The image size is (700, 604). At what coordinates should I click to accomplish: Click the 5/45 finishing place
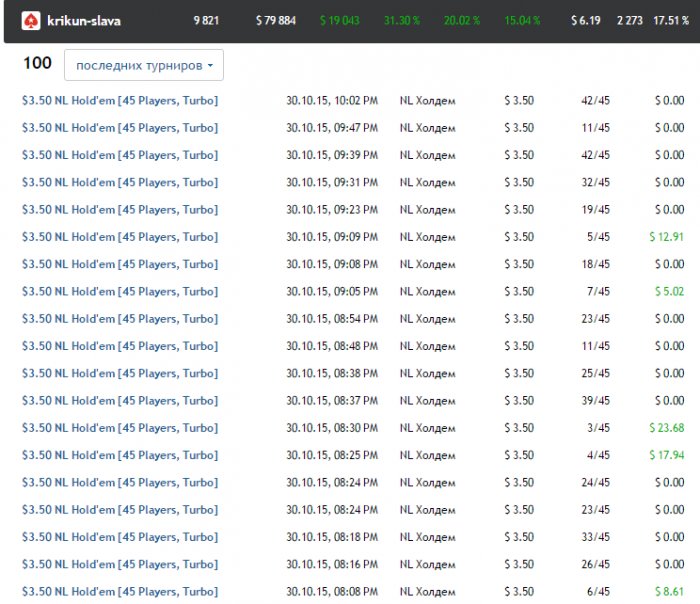pyautogui.click(x=598, y=237)
